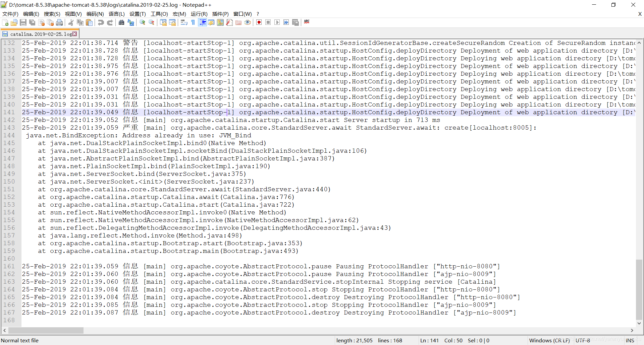Click the stop macro recording icon

[268, 22]
